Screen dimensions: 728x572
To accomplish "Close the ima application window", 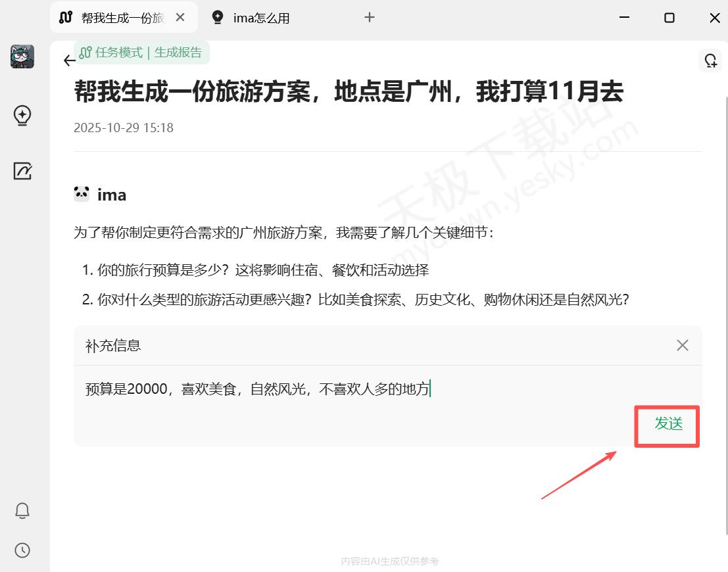I will pos(714,18).
